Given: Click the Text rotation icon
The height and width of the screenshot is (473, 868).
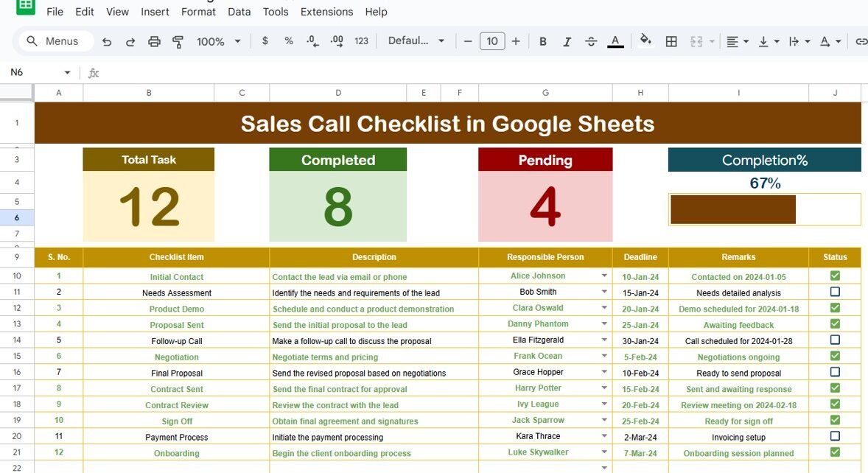Looking at the screenshot, I should pyautogui.click(x=825, y=41).
